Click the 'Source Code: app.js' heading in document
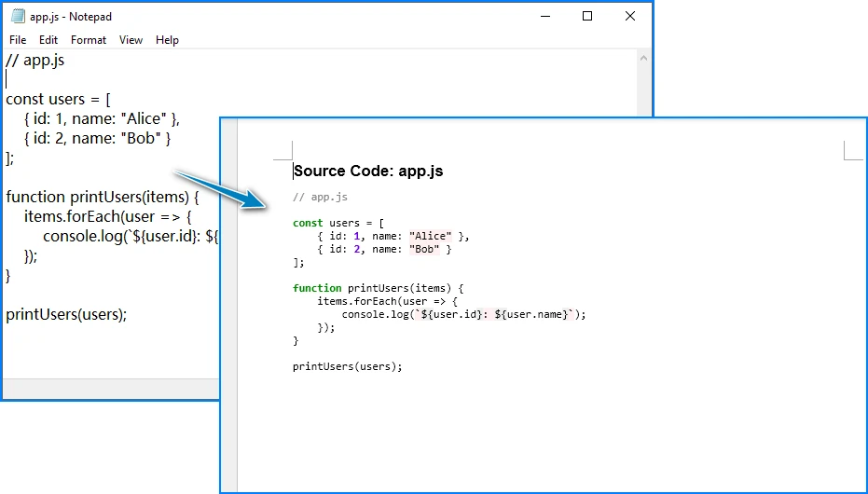Image resolution: width=868 pixels, height=494 pixels. point(368,171)
